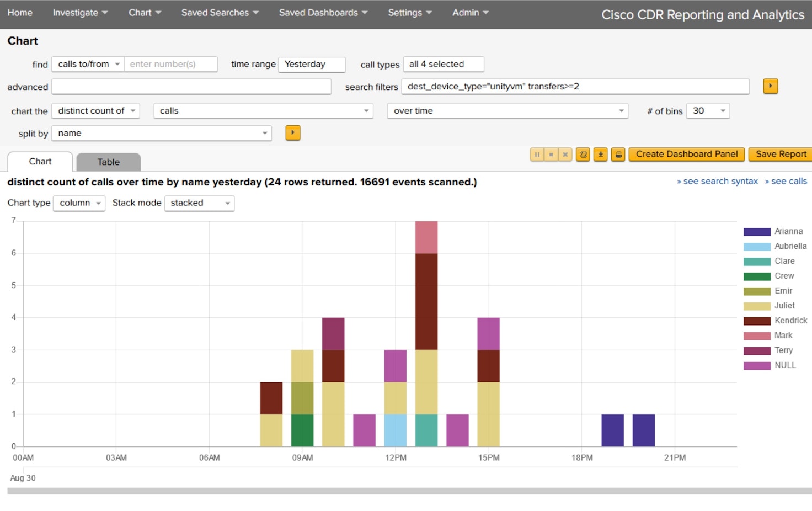Expand the 'over time' dropdown
The image size is (812, 511).
point(506,110)
